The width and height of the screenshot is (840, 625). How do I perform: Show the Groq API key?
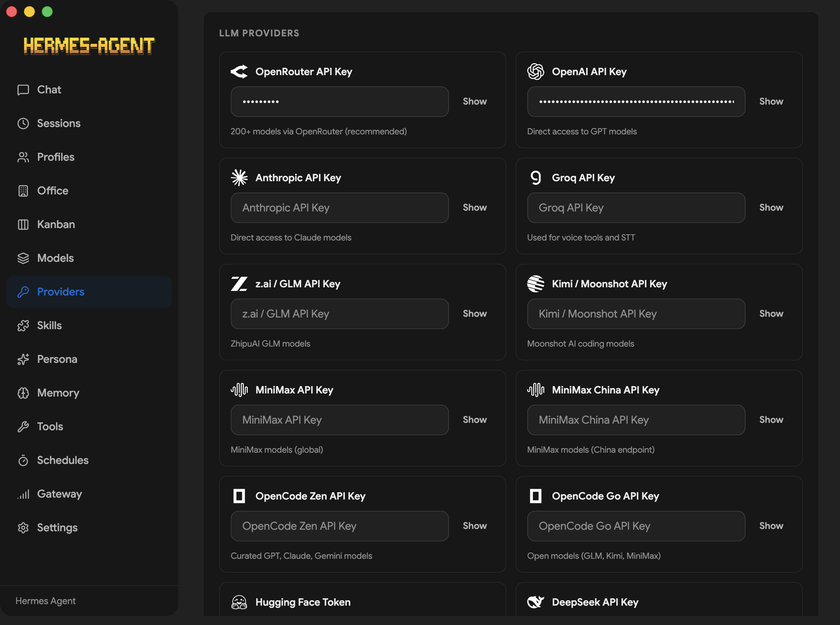tap(771, 208)
